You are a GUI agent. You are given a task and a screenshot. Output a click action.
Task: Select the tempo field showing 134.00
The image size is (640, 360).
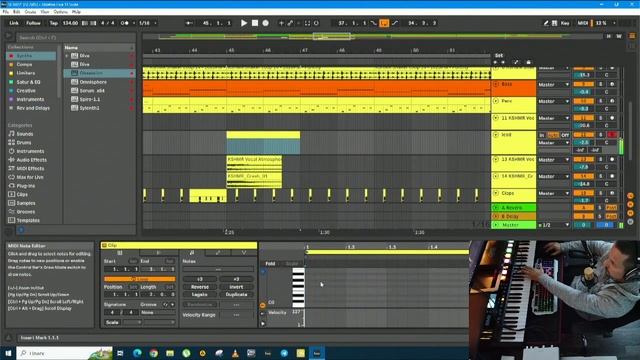tap(70, 23)
